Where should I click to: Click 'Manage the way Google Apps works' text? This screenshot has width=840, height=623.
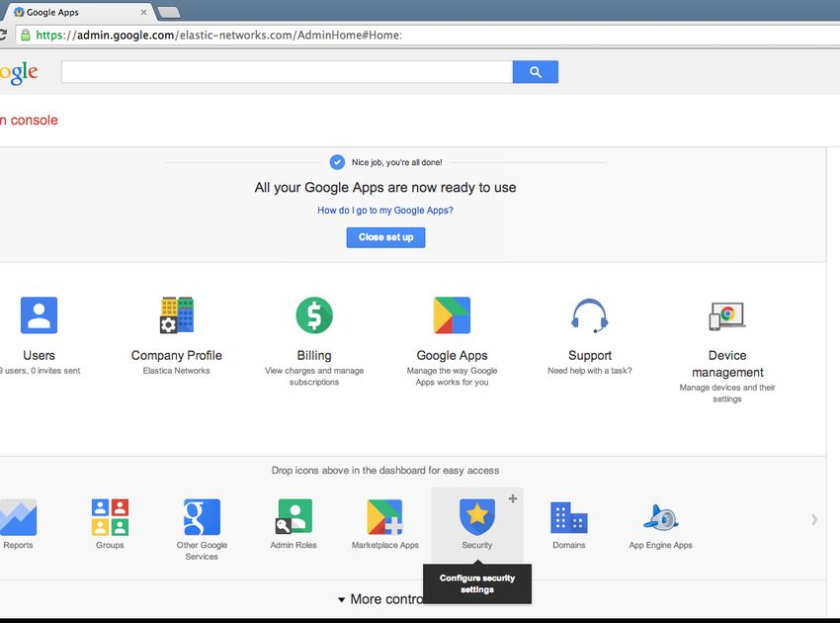453,377
